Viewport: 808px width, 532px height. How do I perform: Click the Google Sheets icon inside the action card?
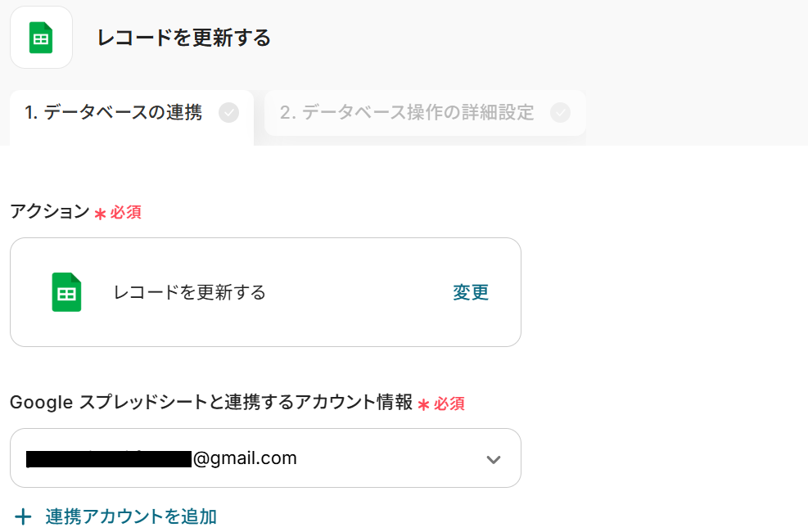click(x=67, y=292)
